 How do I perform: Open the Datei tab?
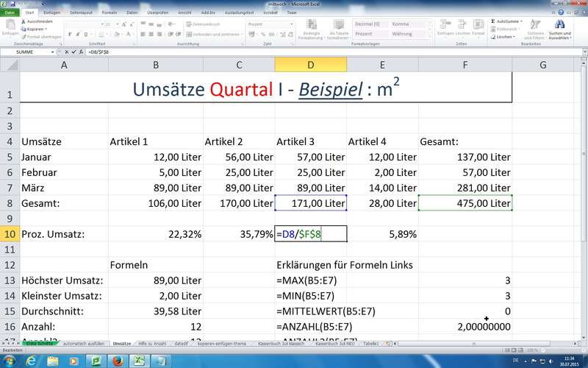(x=10, y=13)
